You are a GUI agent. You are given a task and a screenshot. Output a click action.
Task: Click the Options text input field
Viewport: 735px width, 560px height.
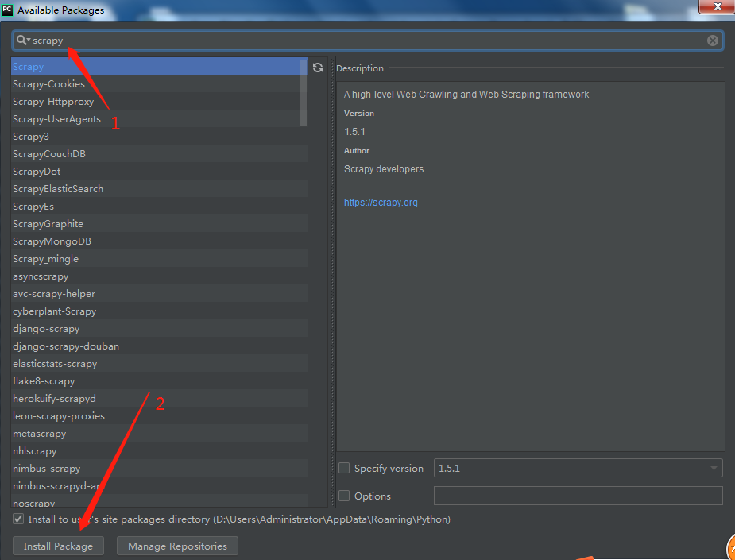(578, 496)
